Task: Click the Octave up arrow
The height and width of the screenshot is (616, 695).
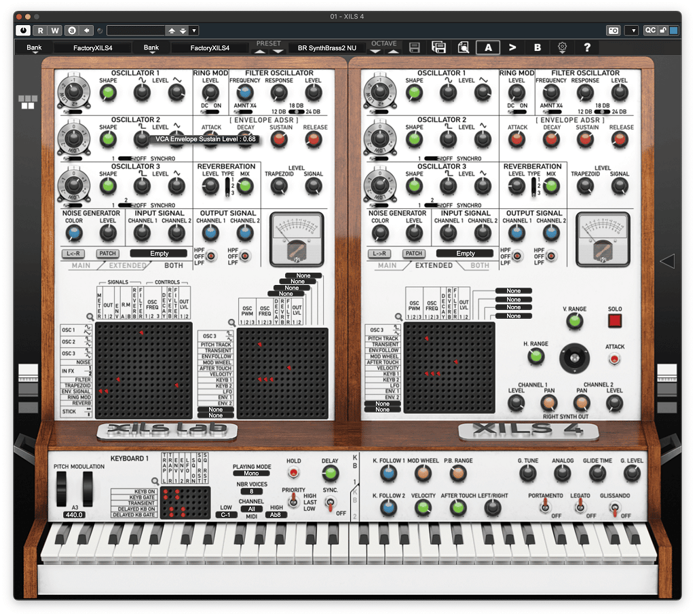Action: 393,52
